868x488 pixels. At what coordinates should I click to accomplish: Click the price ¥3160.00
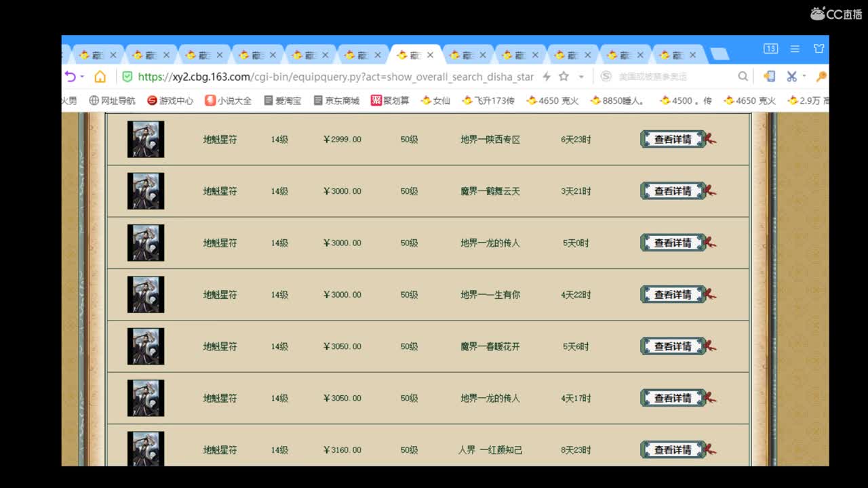[x=342, y=450]
